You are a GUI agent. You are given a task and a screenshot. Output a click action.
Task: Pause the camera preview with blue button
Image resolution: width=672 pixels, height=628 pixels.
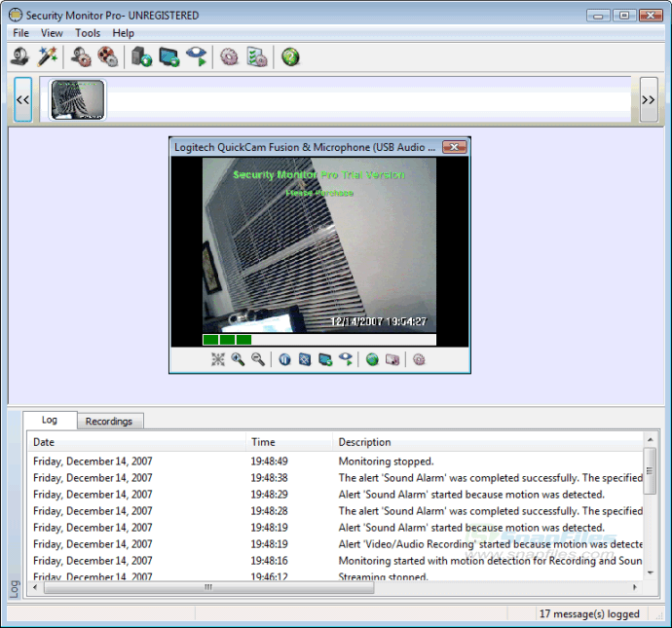[x=284, y=359]
